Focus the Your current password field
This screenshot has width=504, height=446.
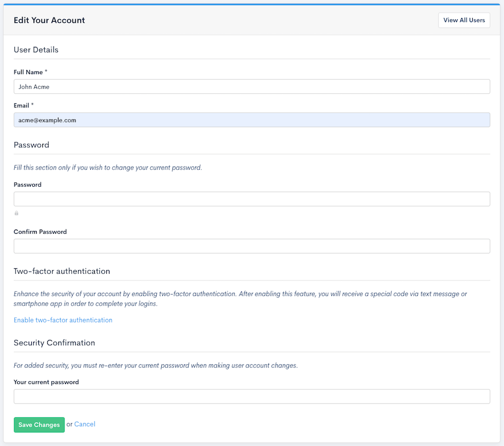point(251,396)
